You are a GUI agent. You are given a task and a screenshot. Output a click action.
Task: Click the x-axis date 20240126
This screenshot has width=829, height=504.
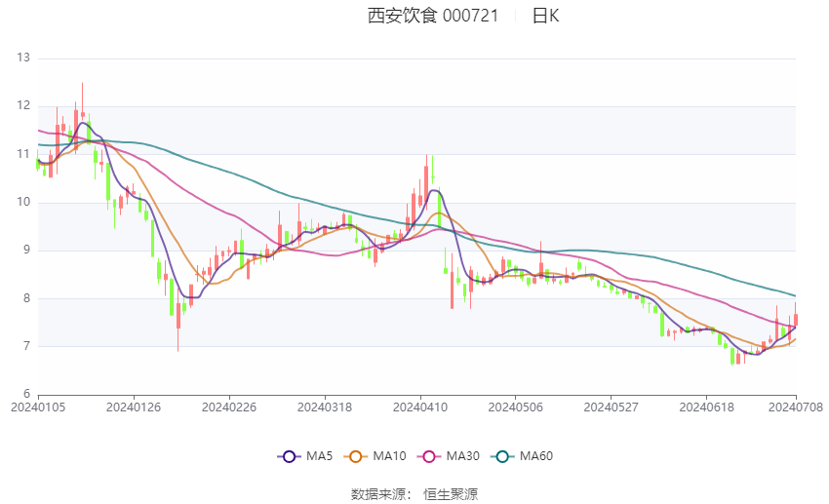[134, 407]
